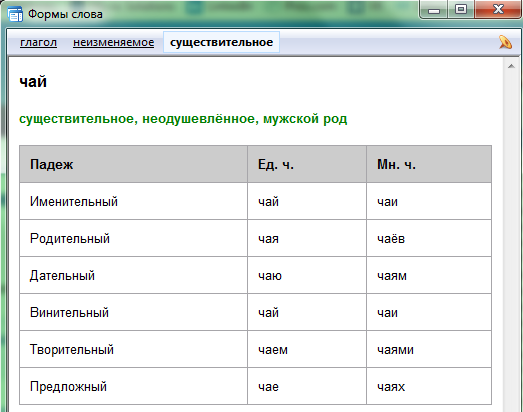Close the Формы слова window
Viewport: 523px width, 412px height.
click(x=498, y=10)
